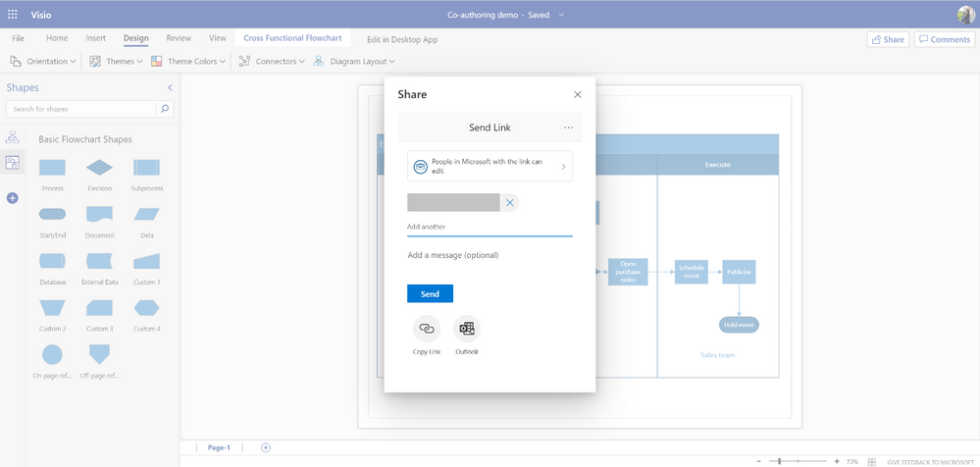Click the search magnifier in Shapes panel

[x=165, y=109]
